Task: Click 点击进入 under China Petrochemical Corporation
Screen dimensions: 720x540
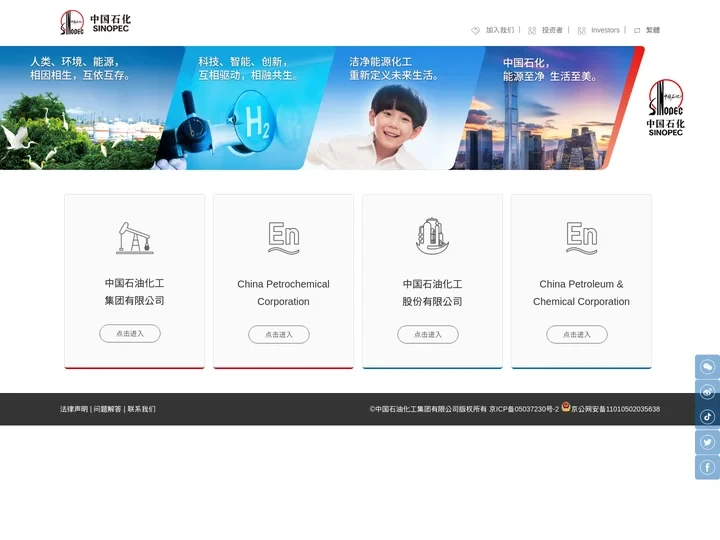Action: coord(279,334)
